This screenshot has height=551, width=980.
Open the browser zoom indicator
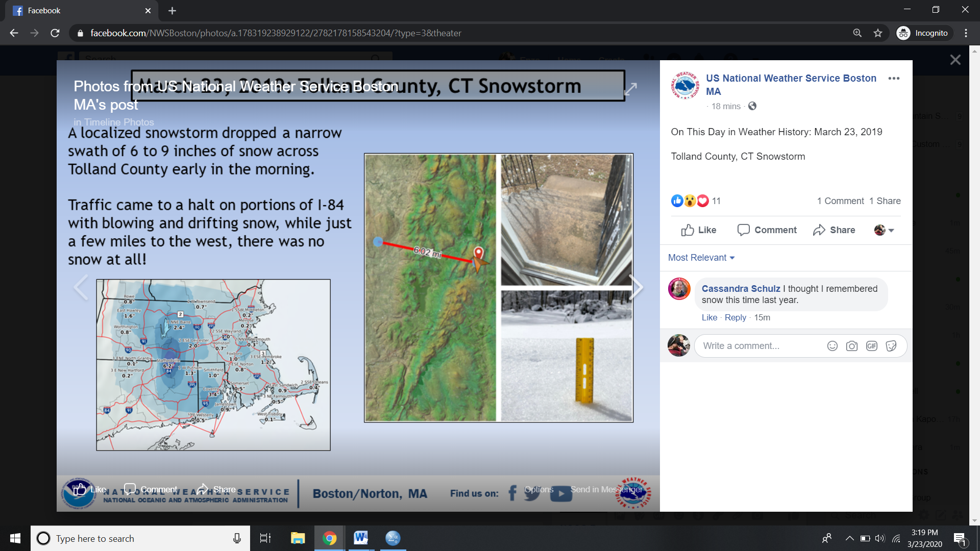(x=857, y=33)
